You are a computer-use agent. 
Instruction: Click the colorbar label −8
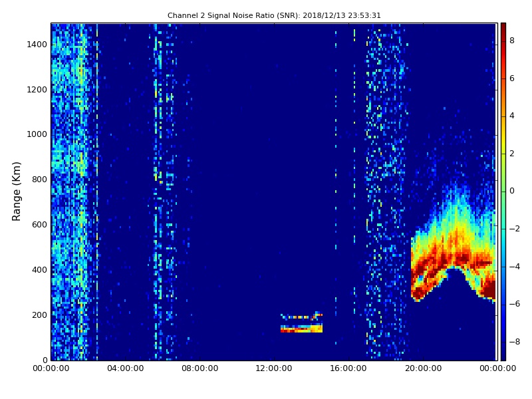coord(515,342)
